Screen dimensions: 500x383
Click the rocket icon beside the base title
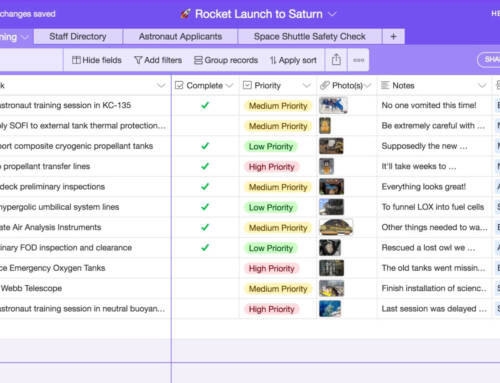(x=186, y=14)
